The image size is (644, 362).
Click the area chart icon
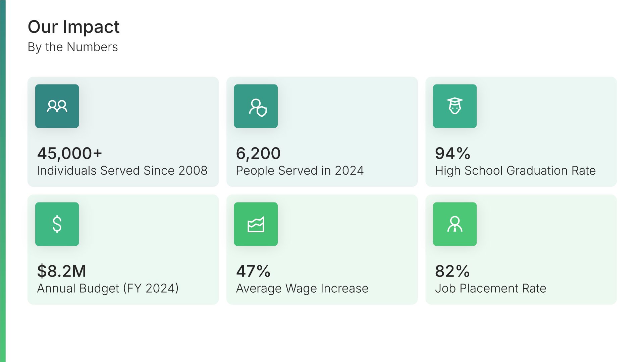[x=256, y=224]
